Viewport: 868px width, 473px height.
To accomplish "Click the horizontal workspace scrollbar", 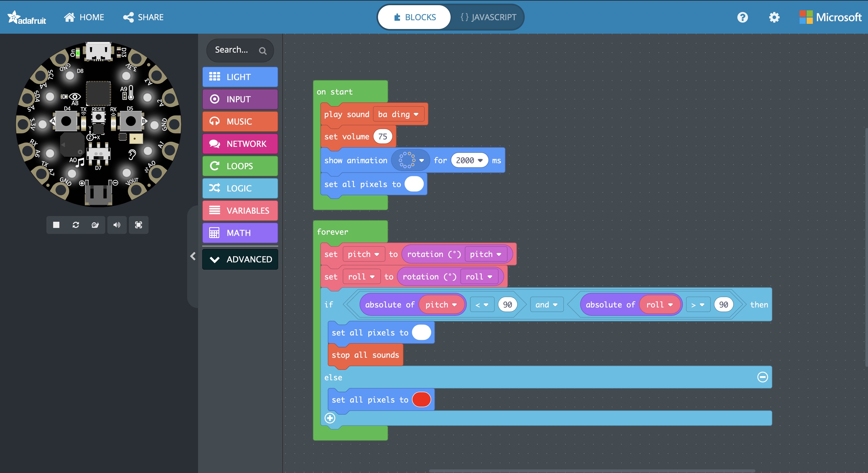I will click(592, 471).
